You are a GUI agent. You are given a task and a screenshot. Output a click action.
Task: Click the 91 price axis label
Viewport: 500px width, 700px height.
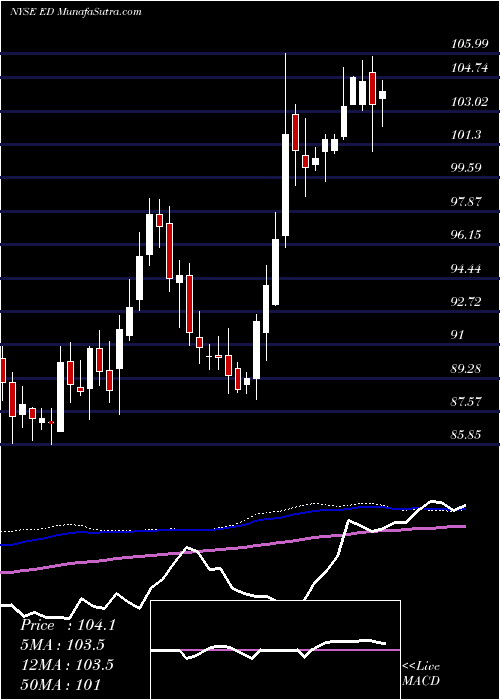458,334
